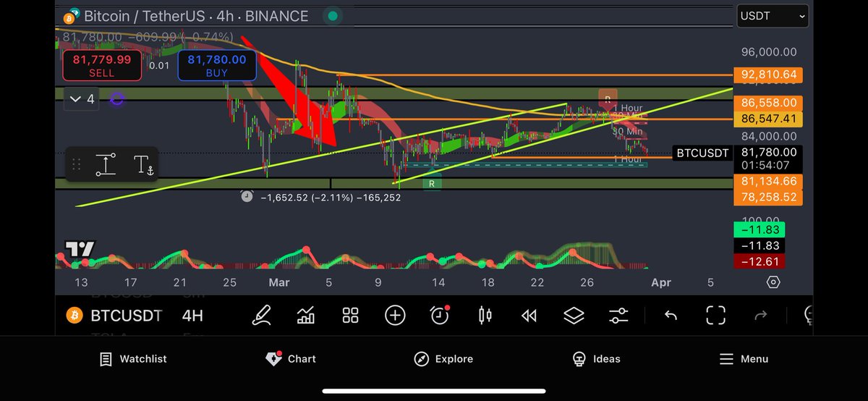Open chart settings sliders icon
Screen dimensions: 868x401
(x=618, y=315)
